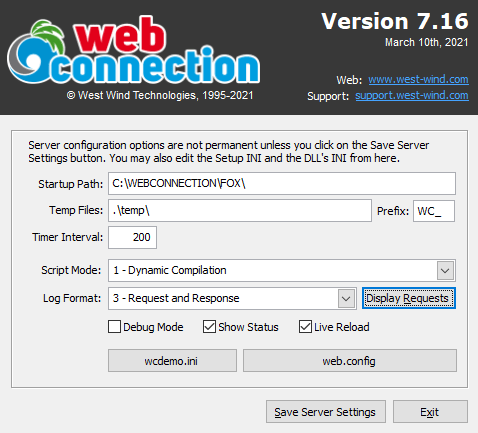Open the wcdemo.ini file button

[x=172, y=361]
